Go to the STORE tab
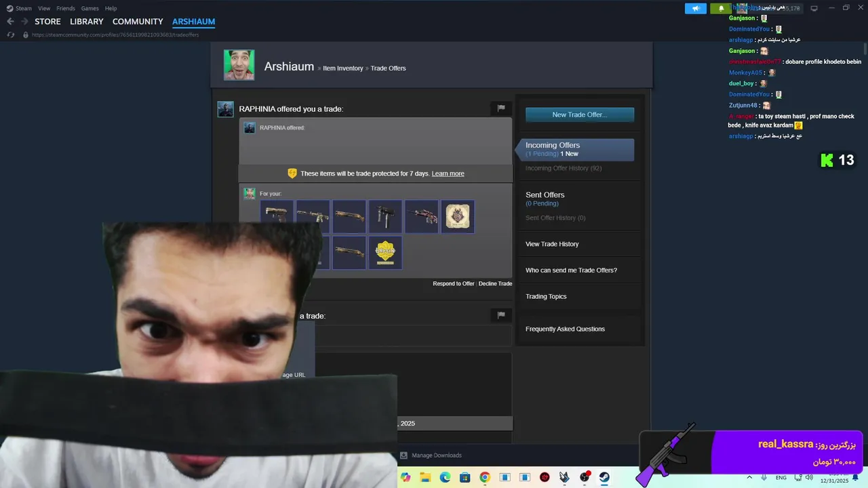This screenshot has width=868, height=488. pyautogui.click(x=47, y=22)
